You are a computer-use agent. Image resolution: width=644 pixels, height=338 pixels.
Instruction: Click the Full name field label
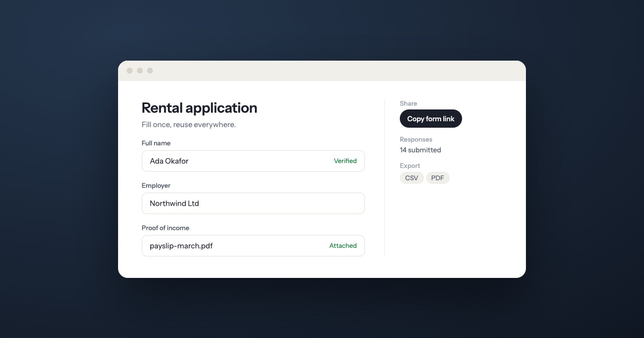coord(156,143)
